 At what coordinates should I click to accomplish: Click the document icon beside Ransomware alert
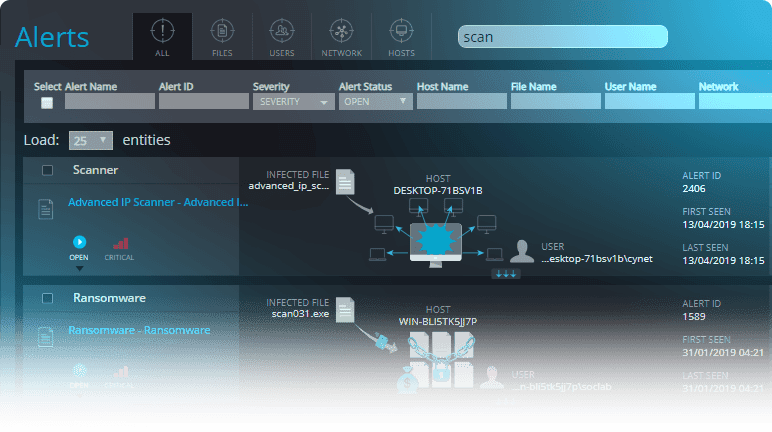45,337
